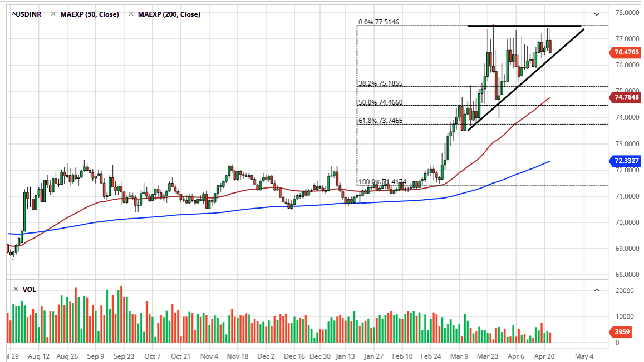The image size is (644, 362).
Task: Collapse the main chart pane chevron
Action: (x=597, y=14)
